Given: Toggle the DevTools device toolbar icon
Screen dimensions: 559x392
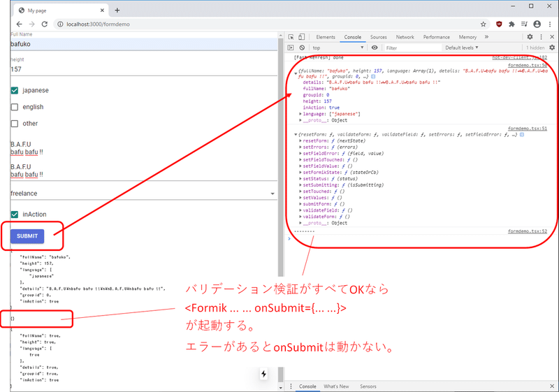Looking at the screenshot, I should tap(302, 37).
